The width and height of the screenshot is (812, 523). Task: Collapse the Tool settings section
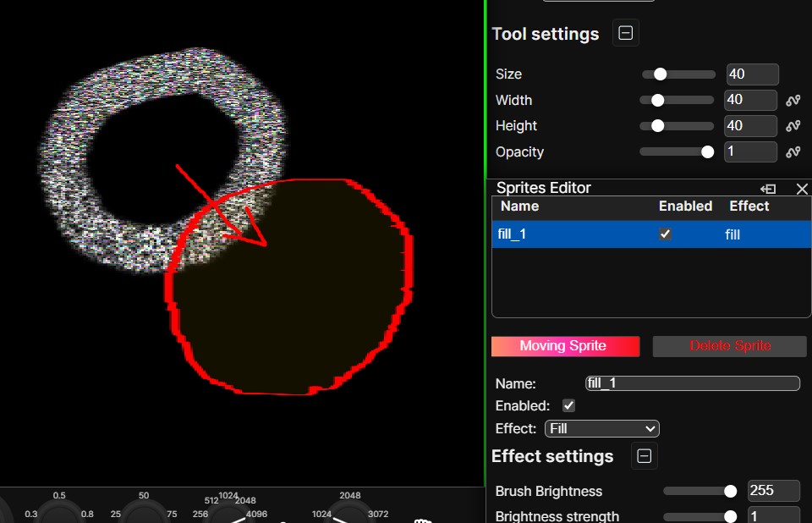pyautogui.click(x=625, y=33)
